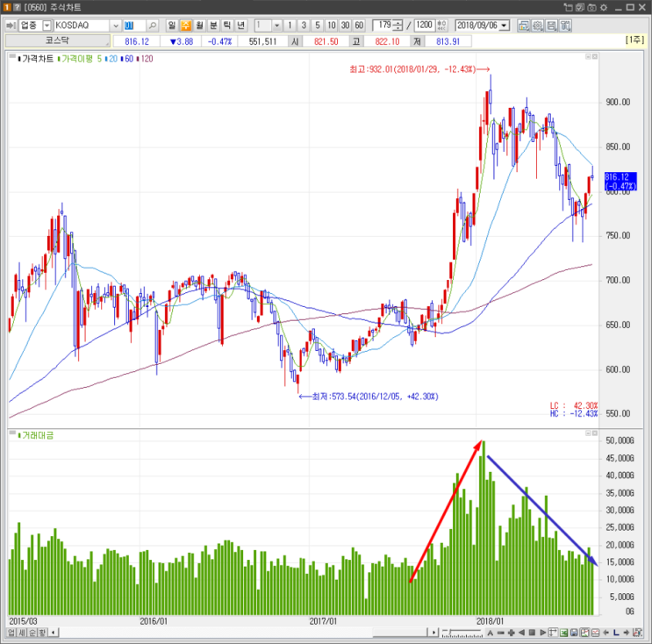Image resolution: width=652 pixels, height=644 pixels.
Task: Select the minute 분 period button
Action: (x=213, y=25)
